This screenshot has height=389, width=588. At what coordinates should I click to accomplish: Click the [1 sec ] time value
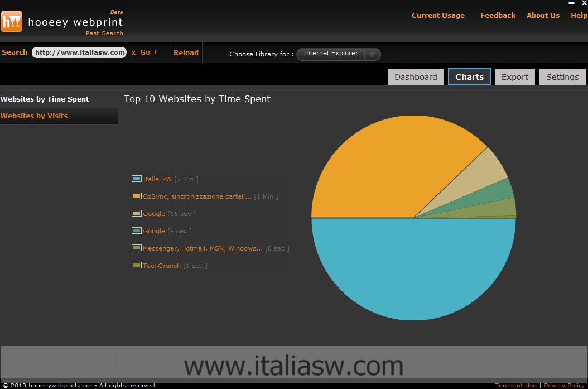click(x=195, y=266)
